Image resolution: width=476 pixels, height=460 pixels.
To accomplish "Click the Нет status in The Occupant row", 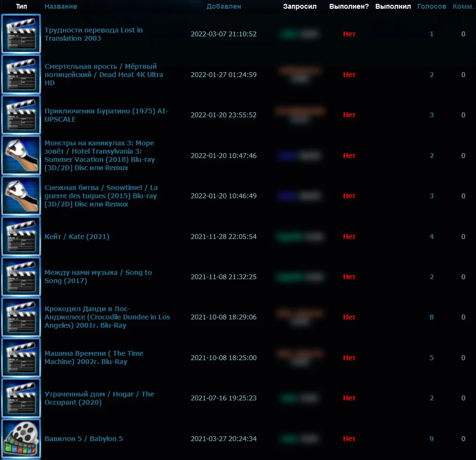I will [x=349, y=398].
